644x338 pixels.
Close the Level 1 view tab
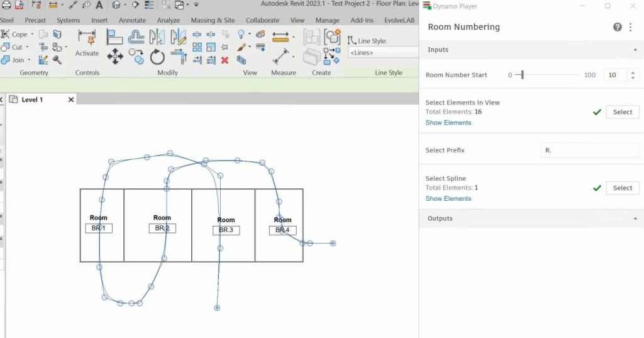[x=71, y=99]
